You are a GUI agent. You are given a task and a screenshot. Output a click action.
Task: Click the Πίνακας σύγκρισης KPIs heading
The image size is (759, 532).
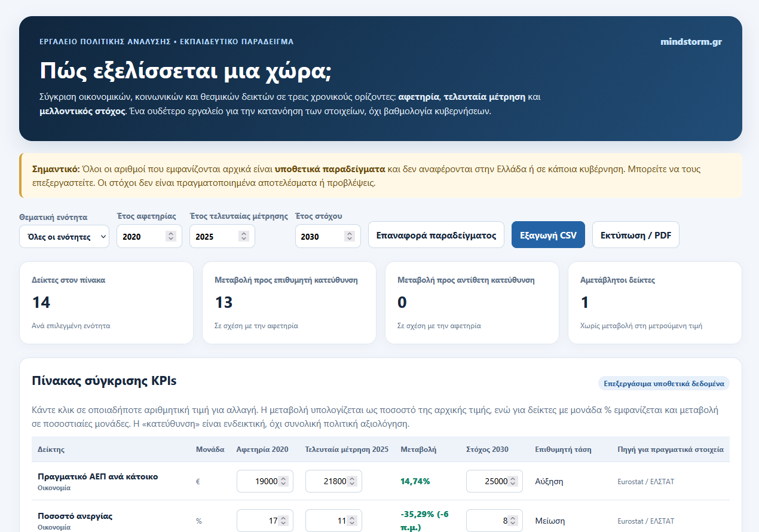pos(104,381)
